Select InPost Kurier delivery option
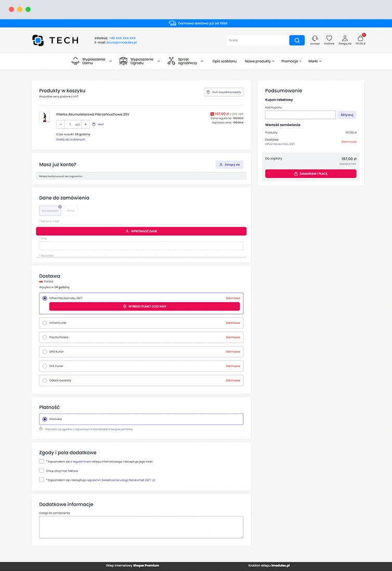 coord(45,323)
